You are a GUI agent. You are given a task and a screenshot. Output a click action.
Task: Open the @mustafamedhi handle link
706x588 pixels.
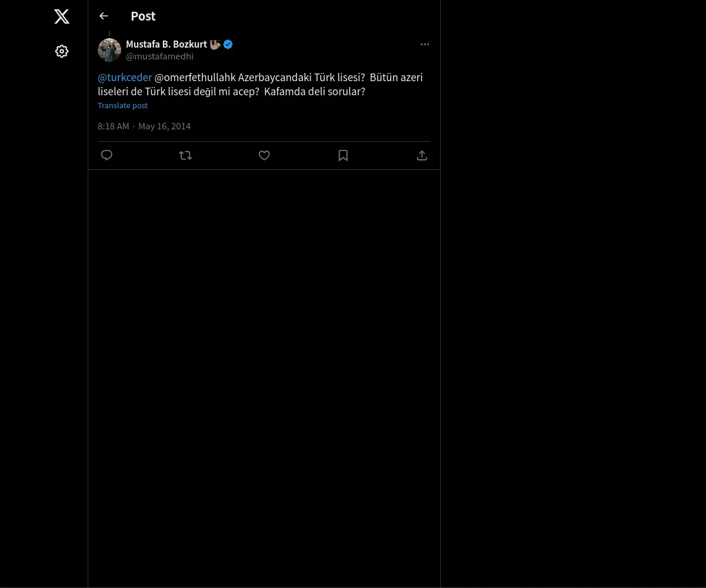pos(159,56)
